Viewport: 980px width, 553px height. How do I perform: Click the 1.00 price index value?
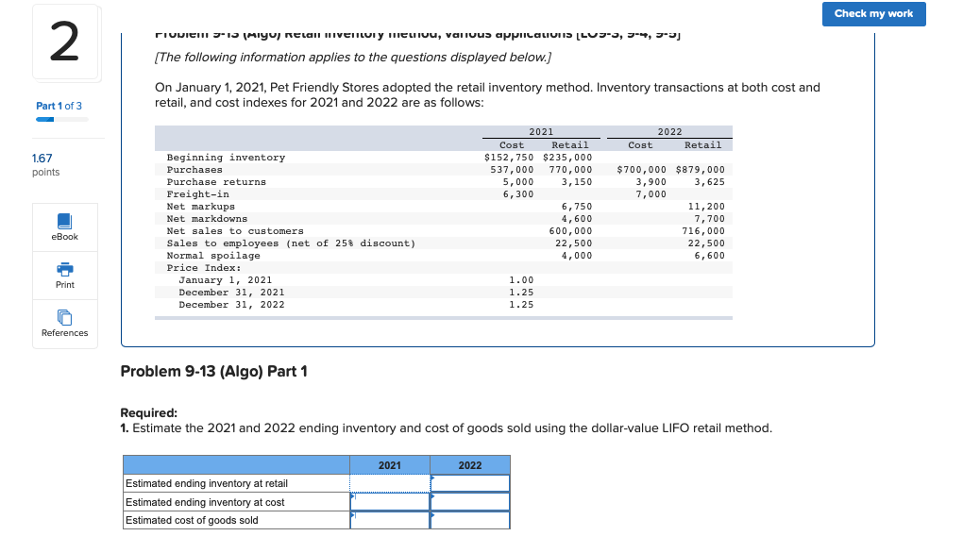(521, 280)
